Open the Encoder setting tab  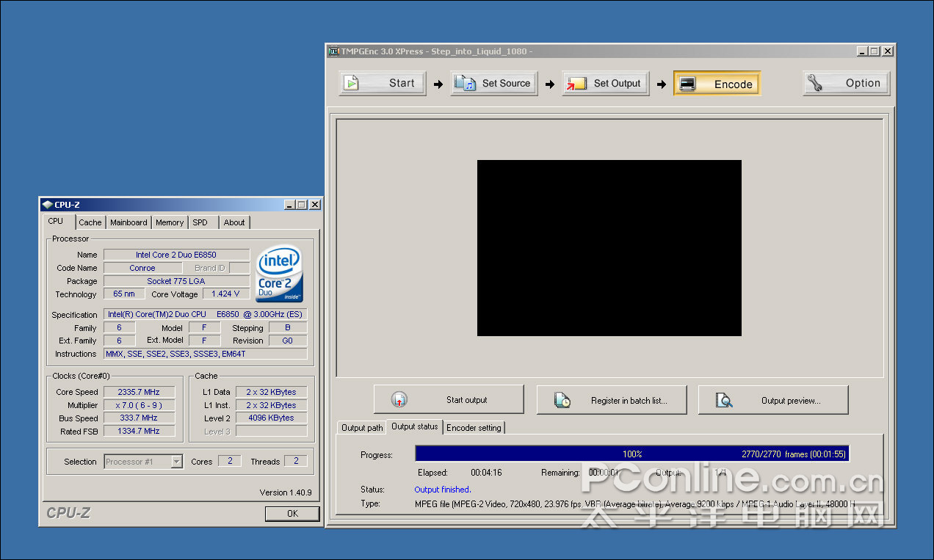[474, 428]
